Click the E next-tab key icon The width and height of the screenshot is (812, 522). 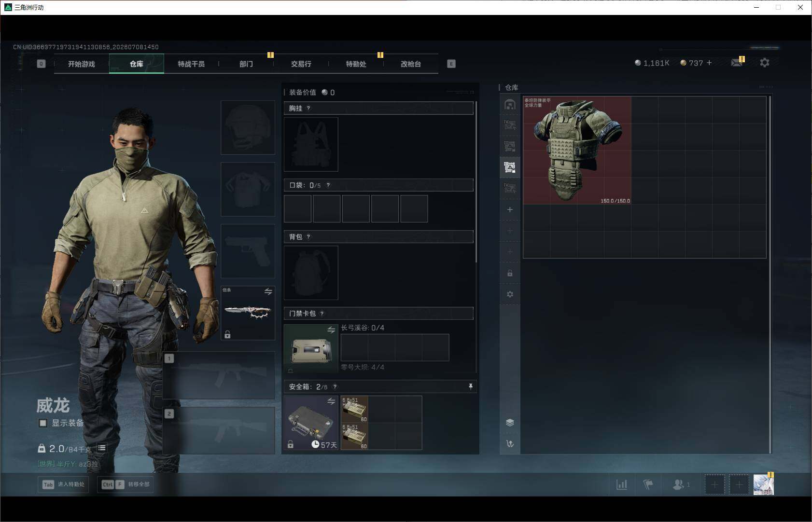[x=451, y=64]
